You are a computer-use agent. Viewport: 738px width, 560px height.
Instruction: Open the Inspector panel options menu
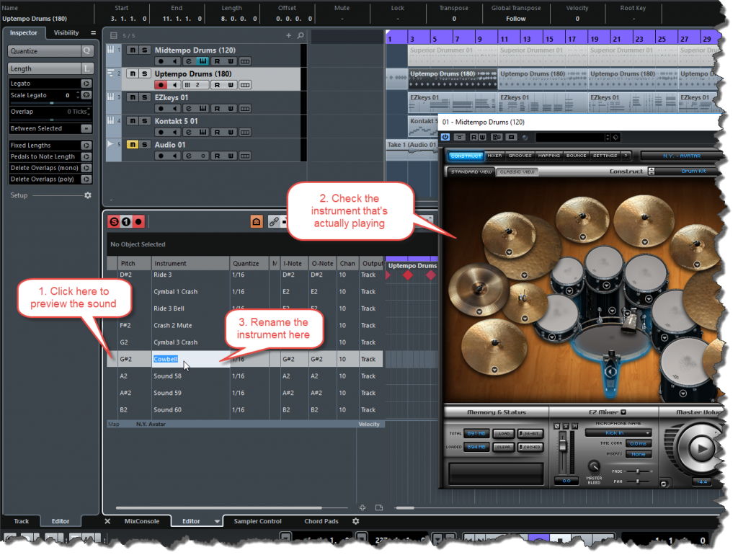[x=93, y=32]
